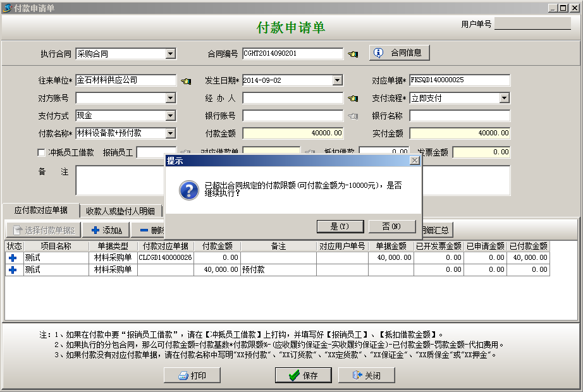Select the 应付款对应单据 tab
This screenshot has height=392, width=583.
[x=41, y=211]
